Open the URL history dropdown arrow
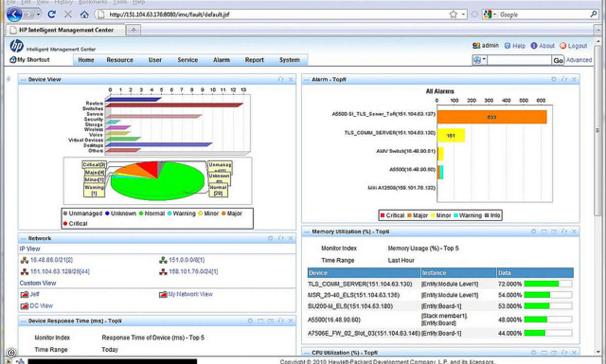Viewport: 606px width, 364px height. point(463,14)
